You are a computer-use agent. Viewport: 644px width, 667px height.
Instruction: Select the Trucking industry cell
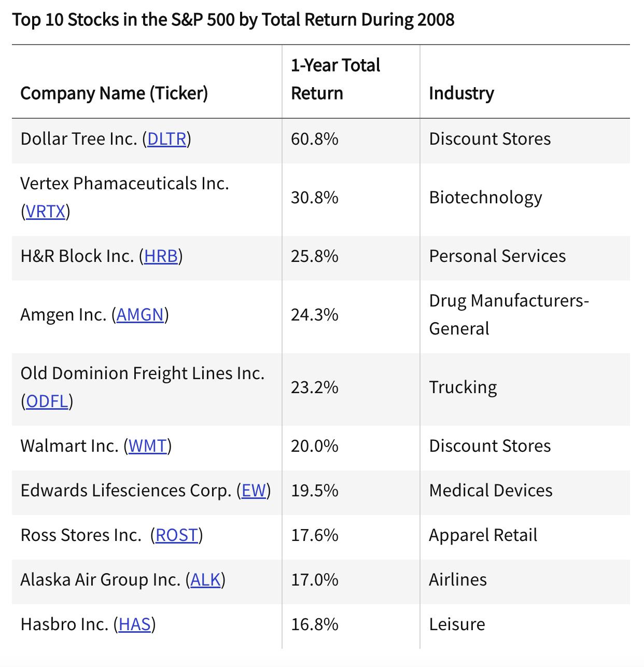point(463,387)
